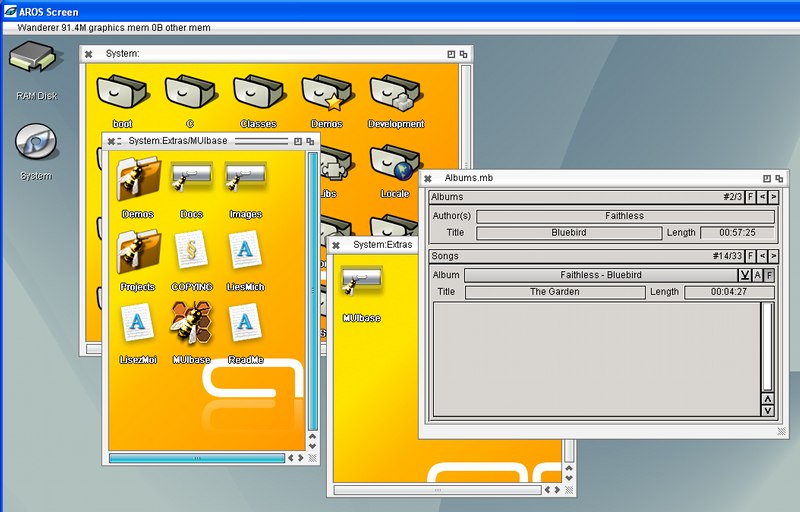Select the LiesMich text file icon
Viewport: 800px width, 512px height.
[x=245, y=250]
